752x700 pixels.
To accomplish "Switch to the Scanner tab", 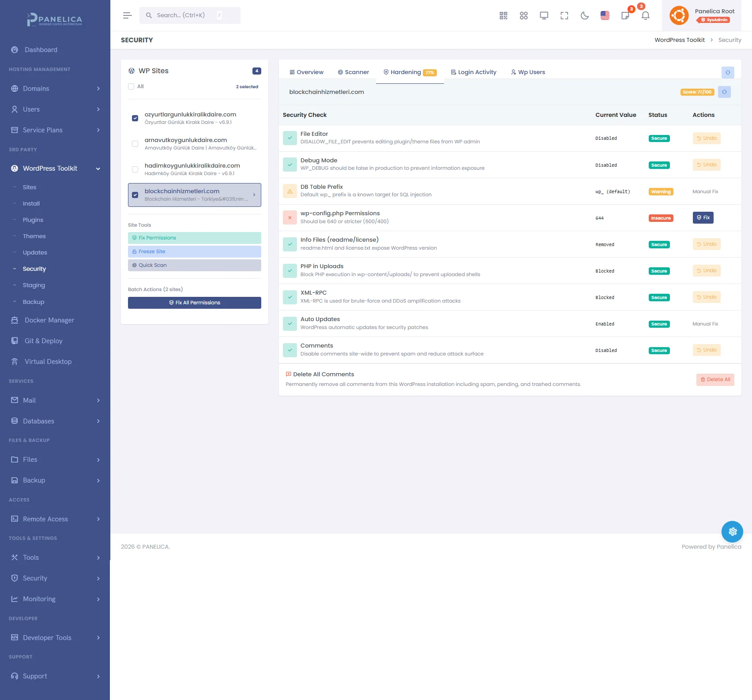I will point(353,72).
